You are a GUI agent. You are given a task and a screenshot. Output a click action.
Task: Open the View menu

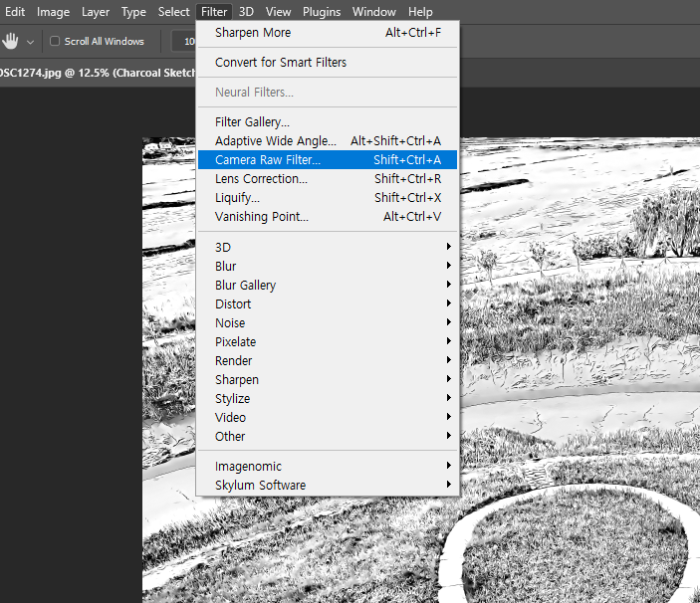click(278, 12)
